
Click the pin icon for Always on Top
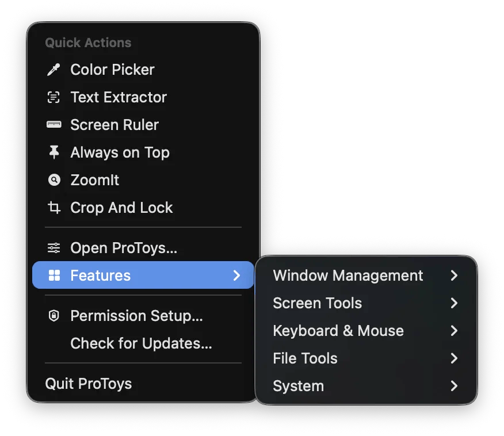point(54,152)
